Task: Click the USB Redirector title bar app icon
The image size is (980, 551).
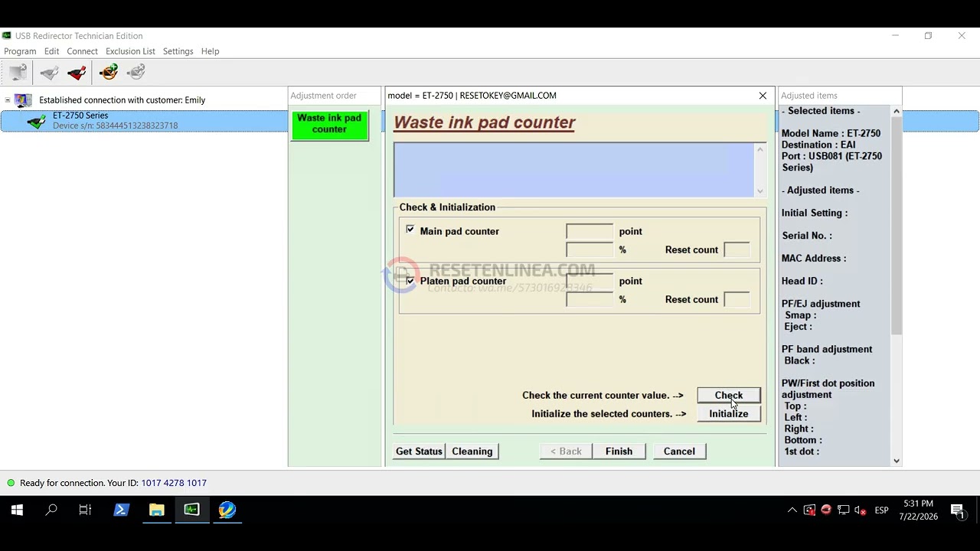Action: coord(7,36)
